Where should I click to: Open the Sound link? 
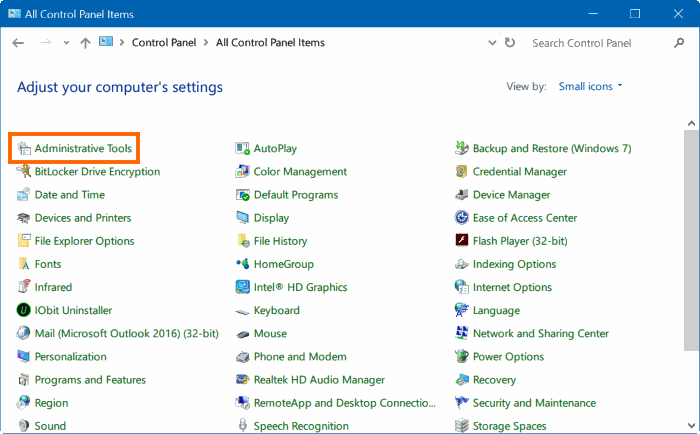tap(50, 426)
